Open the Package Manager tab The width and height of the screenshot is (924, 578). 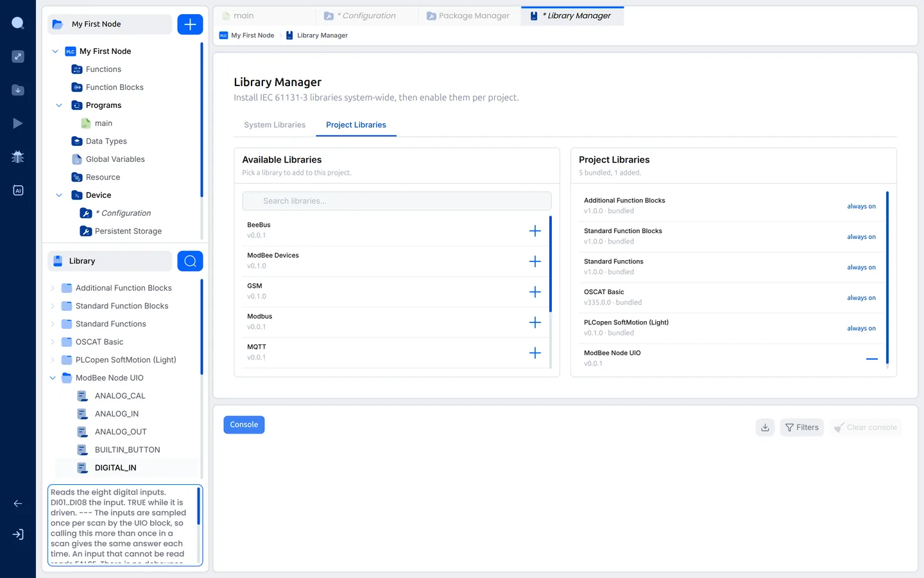point(470,16)
